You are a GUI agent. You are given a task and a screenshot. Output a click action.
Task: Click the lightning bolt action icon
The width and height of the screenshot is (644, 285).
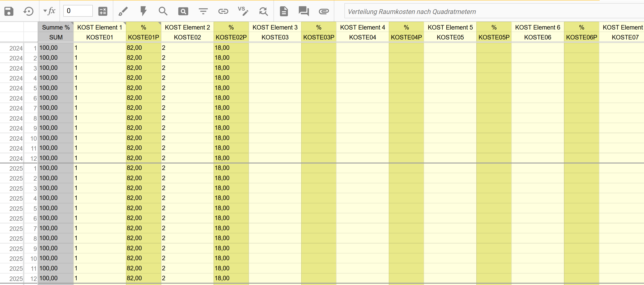(x=143, y=11)
